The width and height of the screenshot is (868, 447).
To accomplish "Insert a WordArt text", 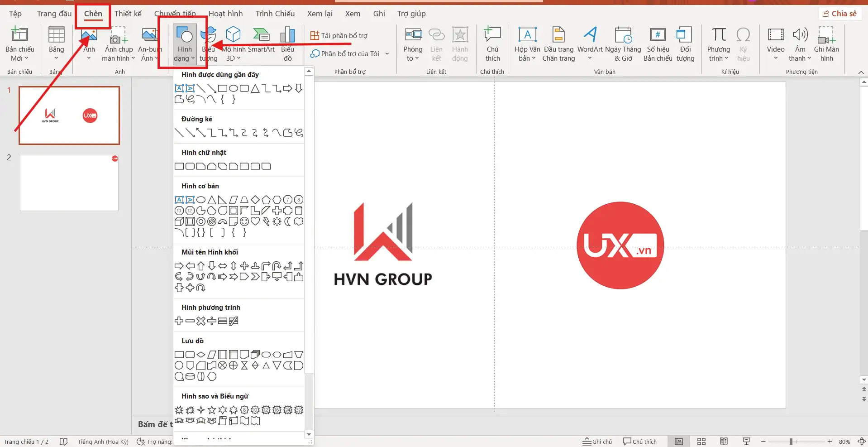I will tap(590, 44).
